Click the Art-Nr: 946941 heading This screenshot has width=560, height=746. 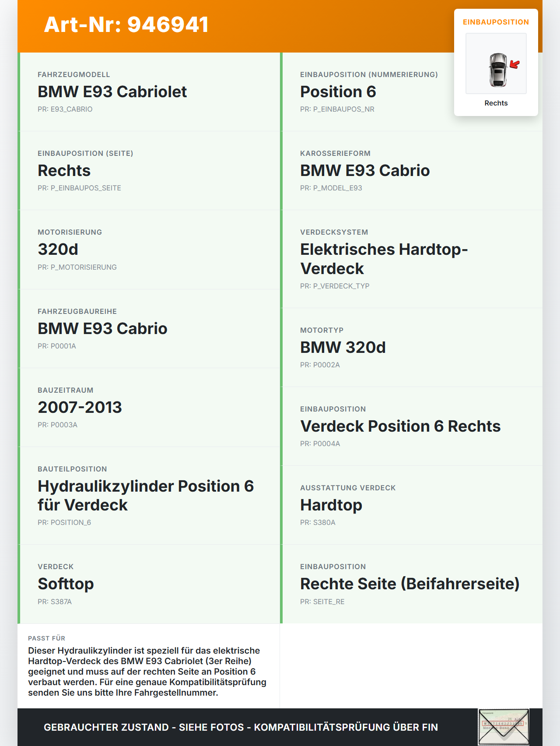[126, 25]
